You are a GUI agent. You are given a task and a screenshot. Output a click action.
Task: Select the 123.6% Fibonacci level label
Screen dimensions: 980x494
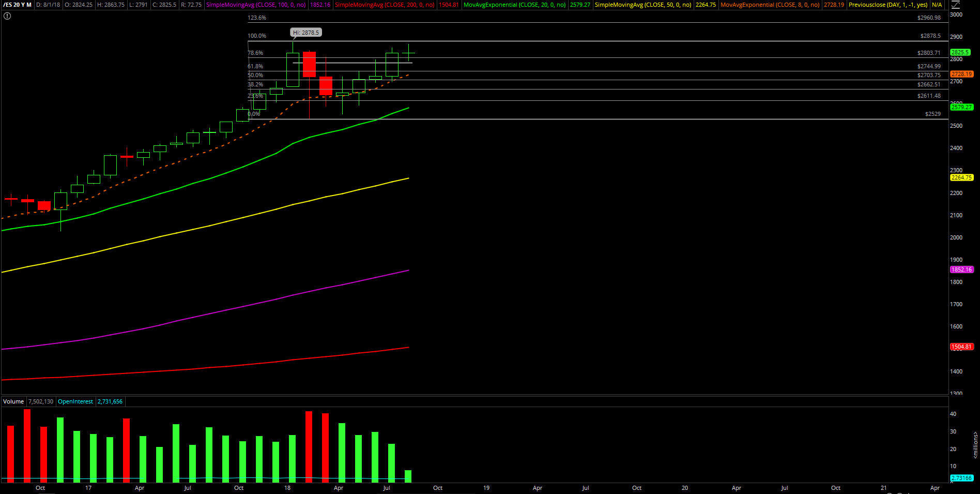[x=257, y=18]
